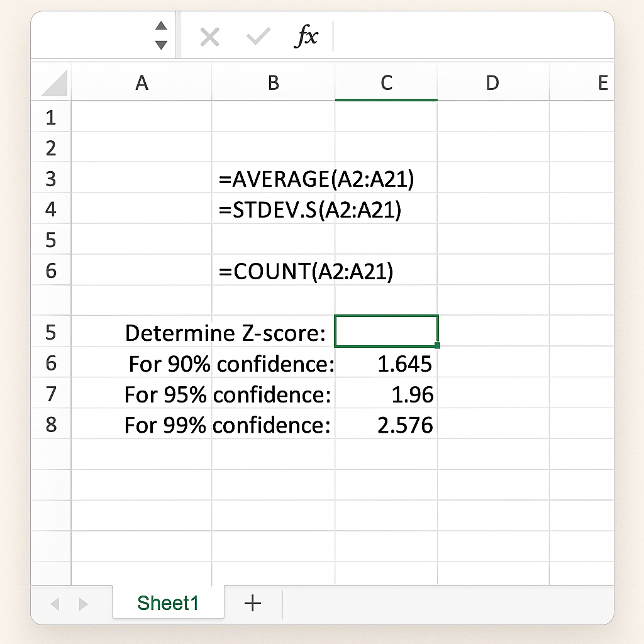The width and height of the screenshot is (644, 644).
Task: Select cell containing 1.645
Action: coord(386,364)
